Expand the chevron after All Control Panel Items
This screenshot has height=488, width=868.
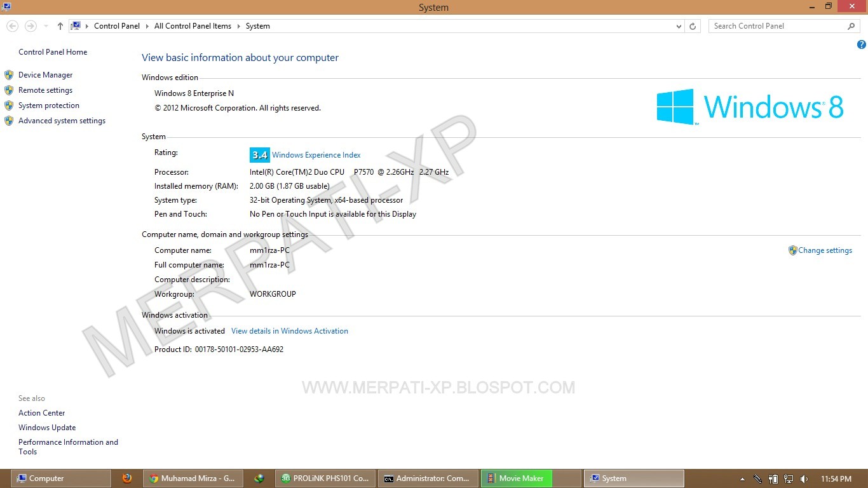pyautogui.click(x=239, y=26)
